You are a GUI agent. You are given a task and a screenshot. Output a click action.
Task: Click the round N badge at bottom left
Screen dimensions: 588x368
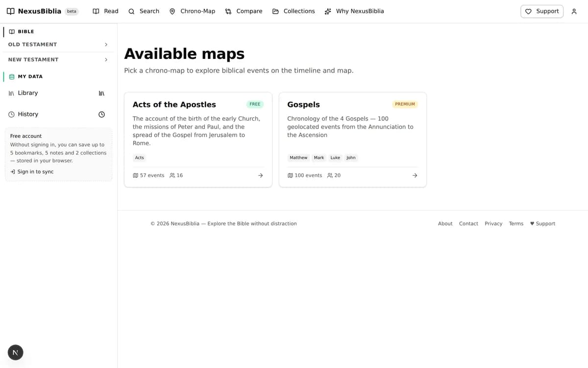click(x=15, y=352)
